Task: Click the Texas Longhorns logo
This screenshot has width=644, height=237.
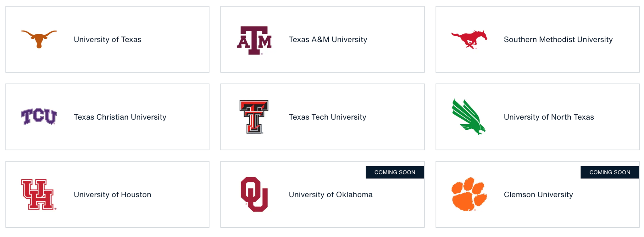Action: point(39,39)
